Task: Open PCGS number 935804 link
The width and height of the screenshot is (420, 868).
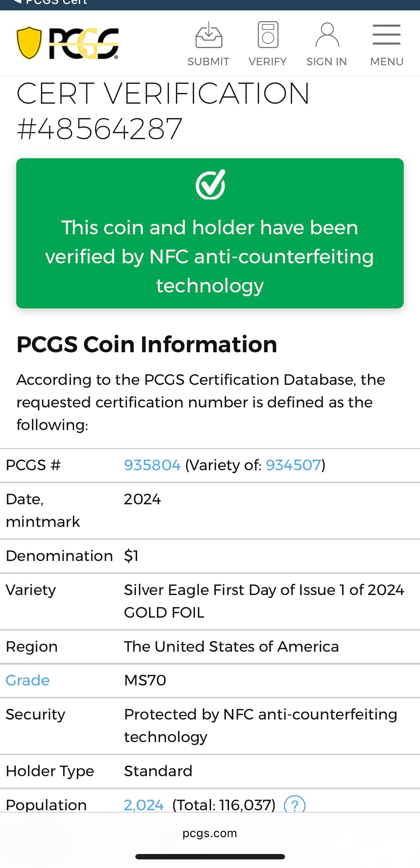Action: point(152,464)
